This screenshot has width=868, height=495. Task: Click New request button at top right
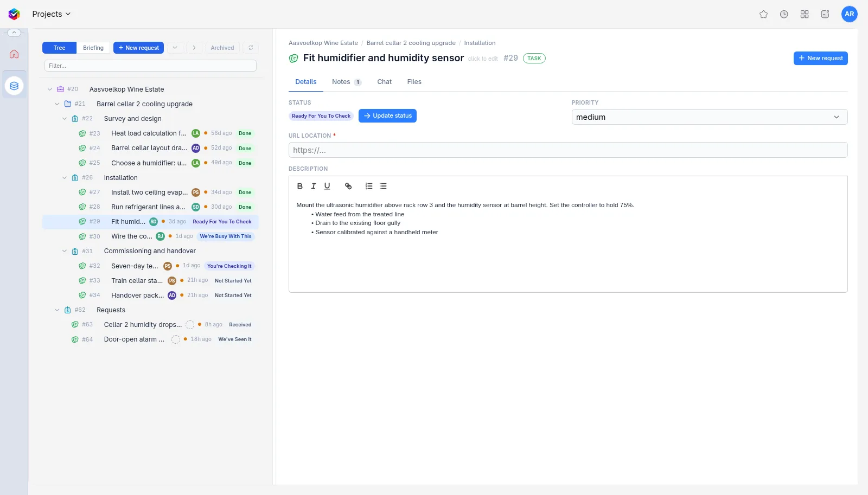click(x=820, y=58)
